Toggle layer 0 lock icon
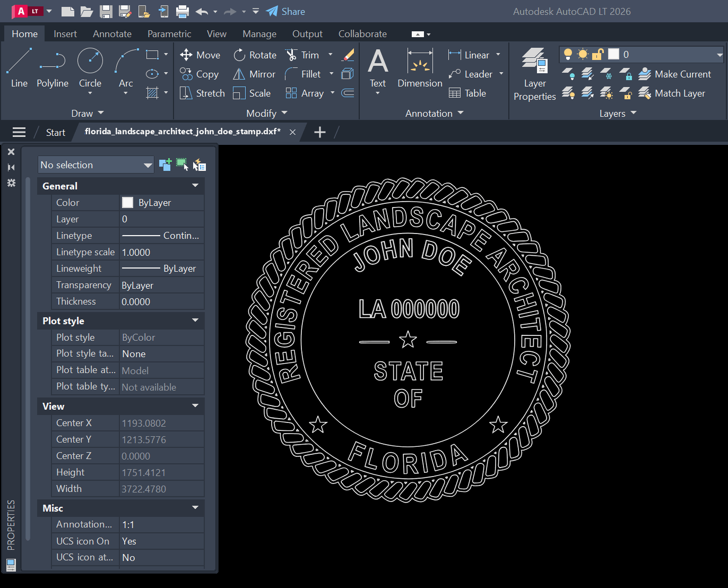 [598, 54]
